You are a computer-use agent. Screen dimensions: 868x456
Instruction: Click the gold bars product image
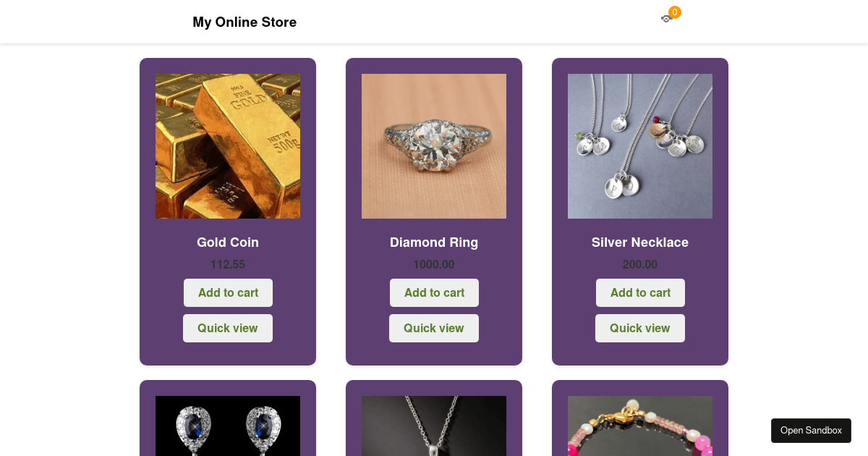tap(228, 146)
